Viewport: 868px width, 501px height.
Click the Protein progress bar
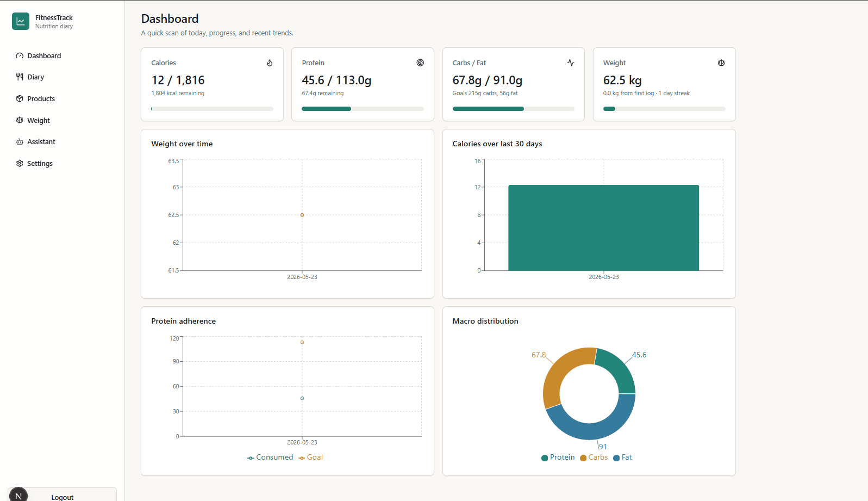[x=363, y=109]
